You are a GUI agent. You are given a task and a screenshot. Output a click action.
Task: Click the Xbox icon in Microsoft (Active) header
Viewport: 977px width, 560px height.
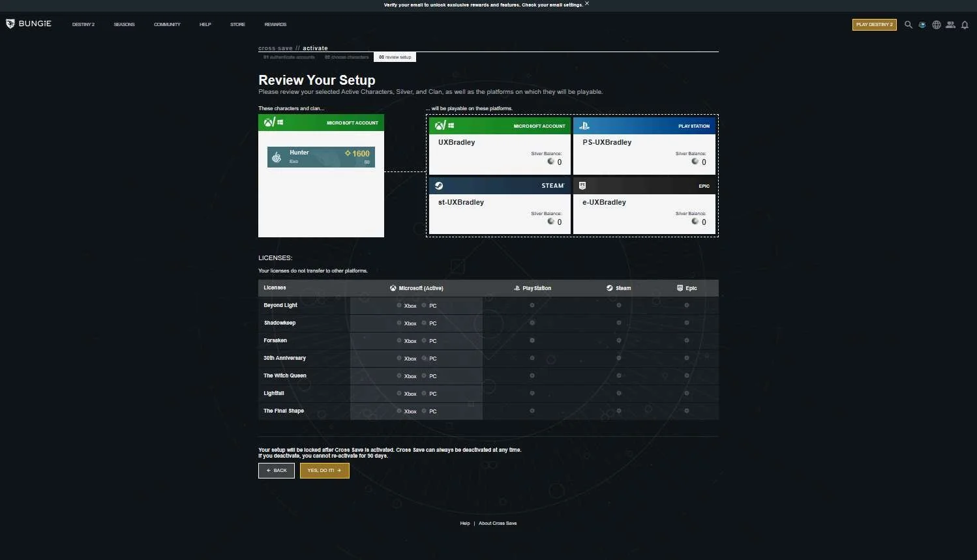[393, 288]
